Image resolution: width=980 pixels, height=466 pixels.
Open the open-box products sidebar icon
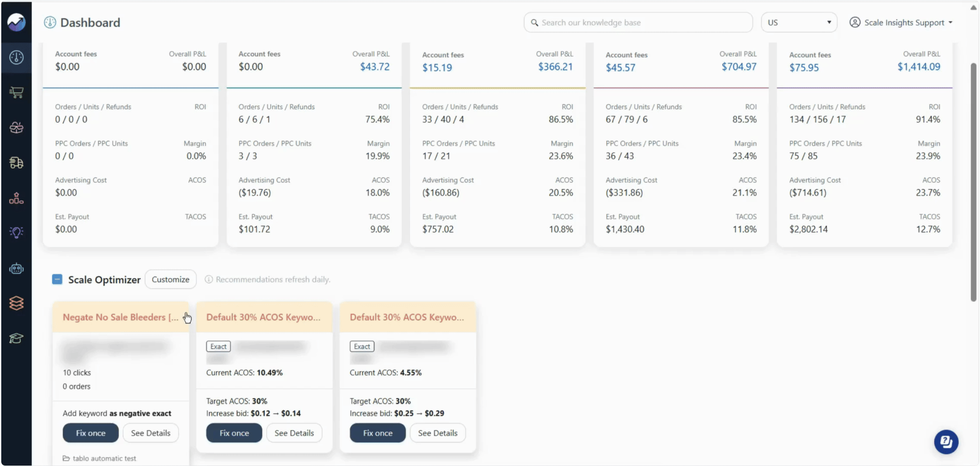click(x=16, y=128)
